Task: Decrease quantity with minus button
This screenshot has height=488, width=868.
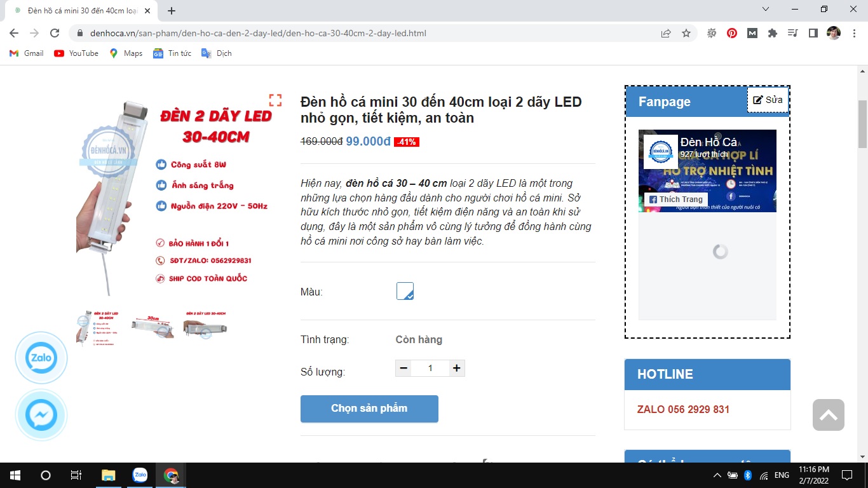Action: pyautogui.click(x=403, y=368)
